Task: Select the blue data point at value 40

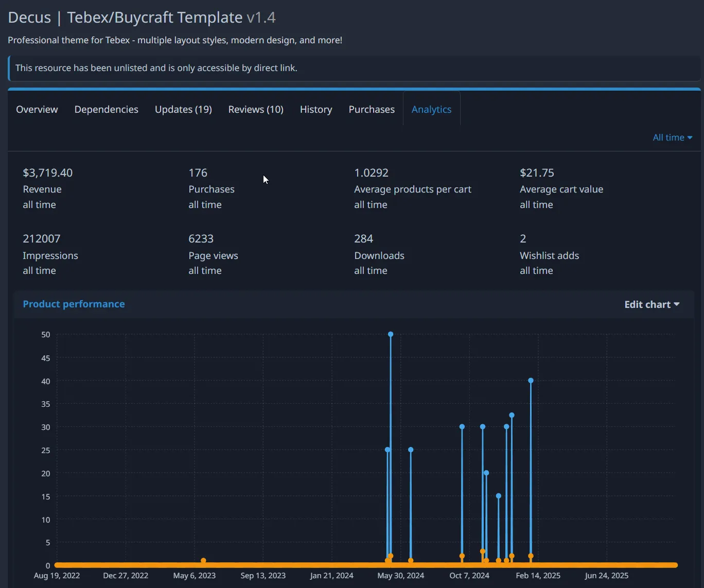Action: click(x=531, y=381)
